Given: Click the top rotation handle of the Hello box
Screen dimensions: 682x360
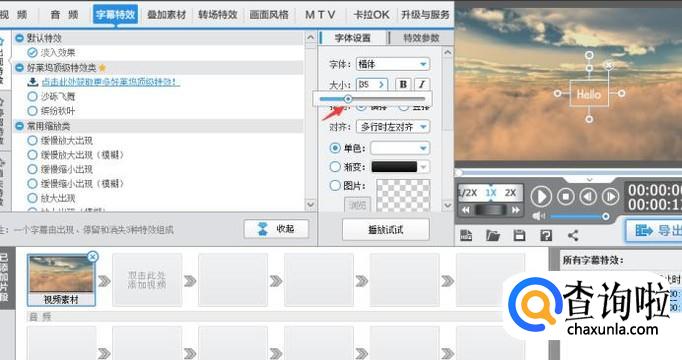Looking at the screenshot, I should 589,55.
